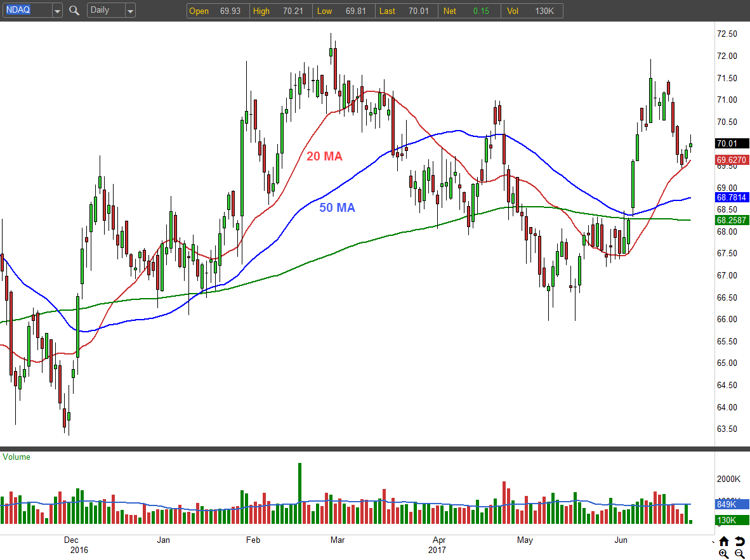Click the Vol indicator showing 130K

532,11
